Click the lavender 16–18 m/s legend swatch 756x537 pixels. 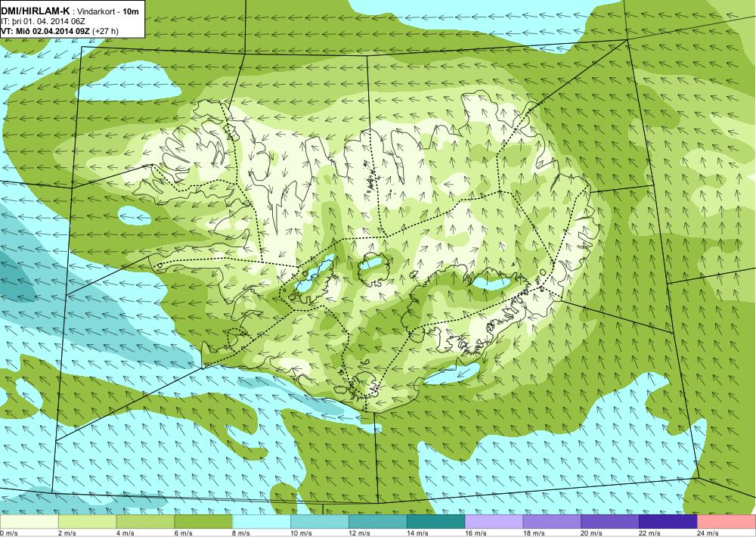[x=494, y=522]
